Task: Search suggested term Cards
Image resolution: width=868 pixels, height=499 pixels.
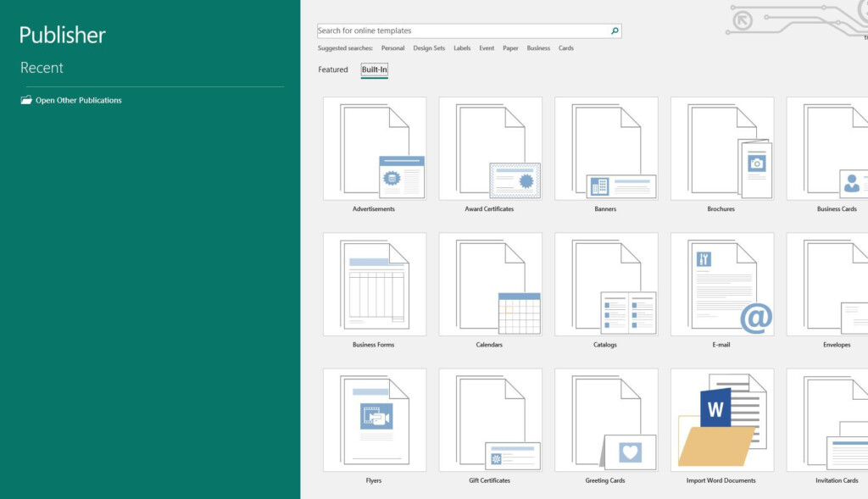Action: pyautogui.click(x=565, y=48)
